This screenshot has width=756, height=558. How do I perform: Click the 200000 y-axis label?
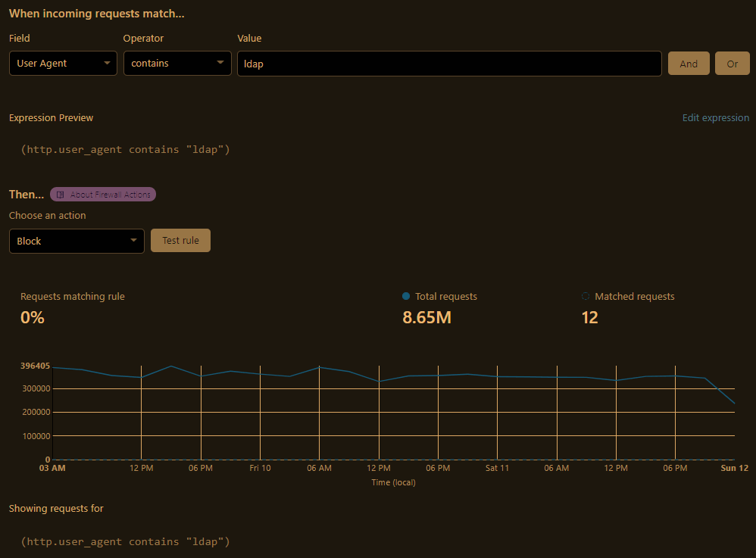36,412
